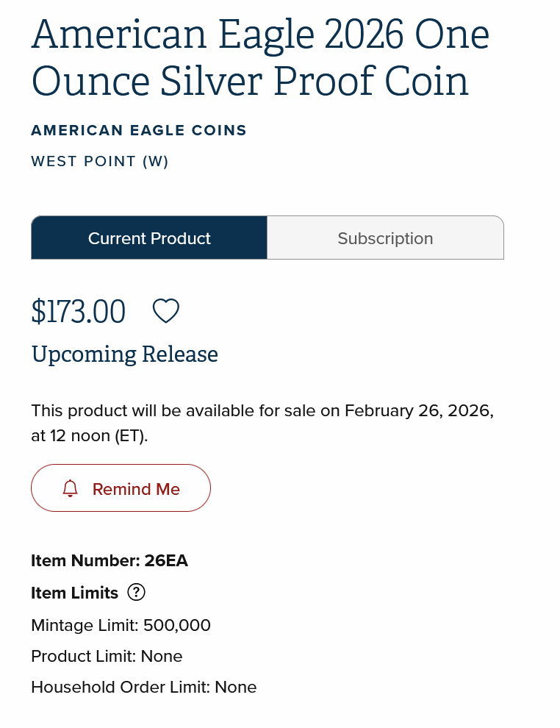Switch to the Current Product tab

click(149, 238)
